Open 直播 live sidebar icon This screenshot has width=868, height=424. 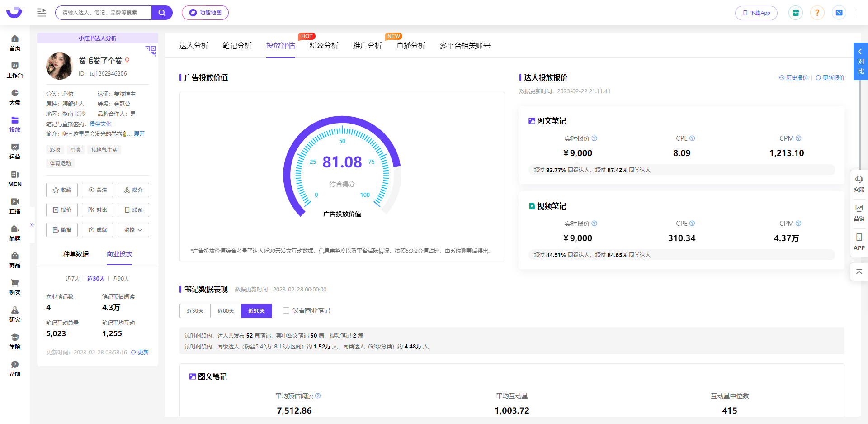pyautogui.click(x=15, y=206)
